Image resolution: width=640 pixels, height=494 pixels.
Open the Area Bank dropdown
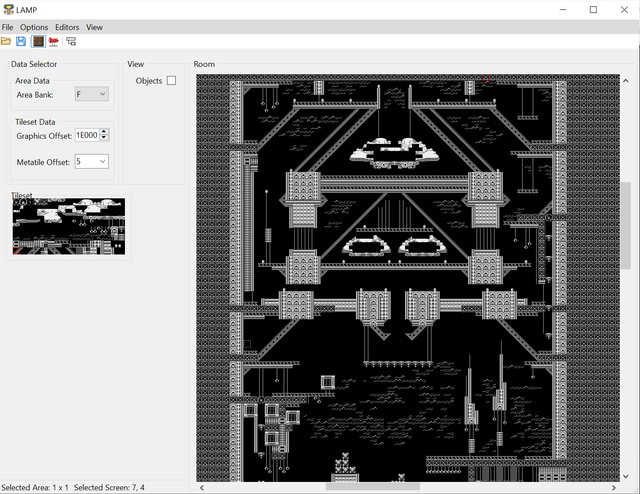click(x=92, y=94)
